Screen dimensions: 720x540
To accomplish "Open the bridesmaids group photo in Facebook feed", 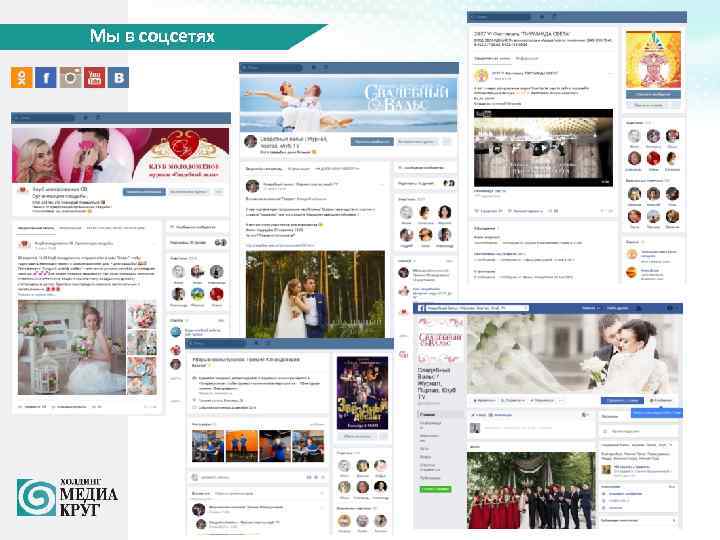I will point(531,490).
